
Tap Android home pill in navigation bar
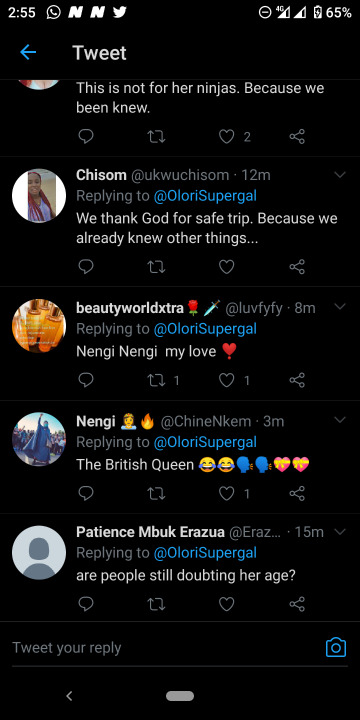point(180,696)
